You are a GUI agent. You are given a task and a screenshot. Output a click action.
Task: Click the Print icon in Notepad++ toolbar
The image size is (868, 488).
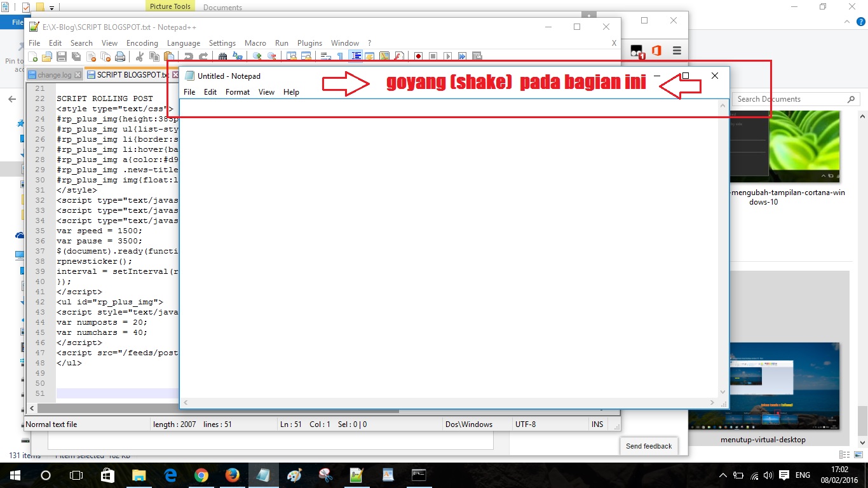coord(119,57)
